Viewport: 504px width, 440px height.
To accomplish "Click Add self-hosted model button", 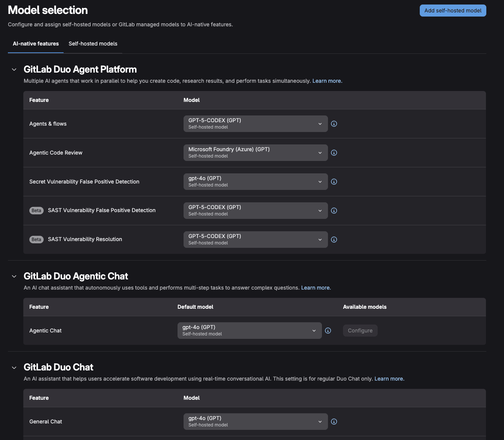I will point(453,11).
